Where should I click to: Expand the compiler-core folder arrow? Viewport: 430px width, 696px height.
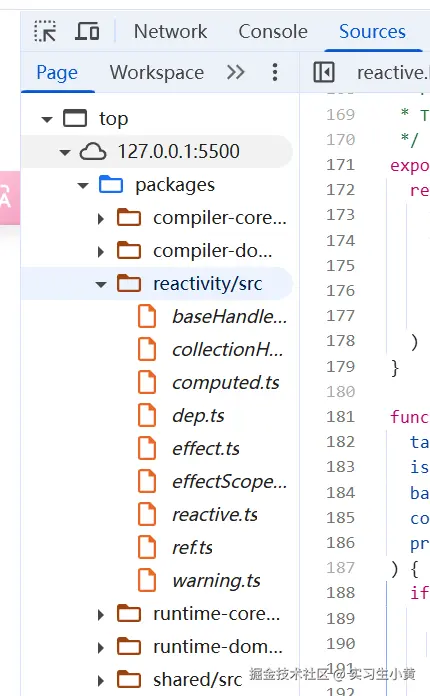(x=101, y=218)
